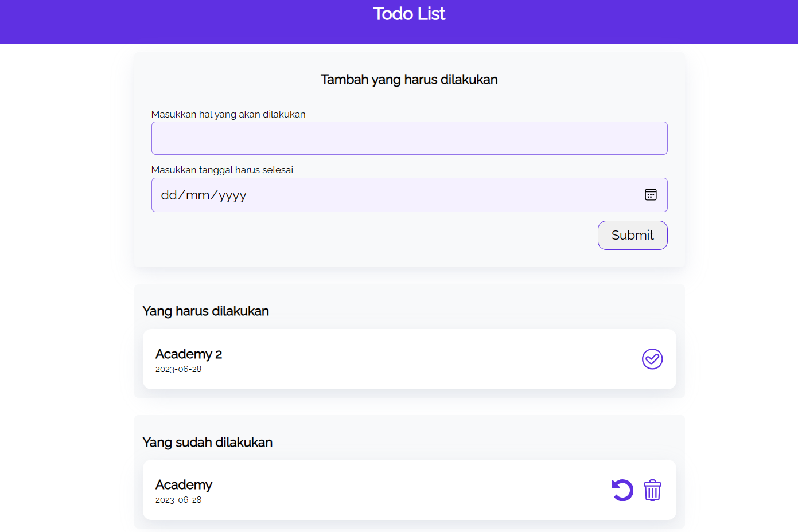Image resolution: width=798 pixels, height=532 pixels.
Task: Open calendar via the small grid icon
Action: pyautogui.click(x=651, y=195)
